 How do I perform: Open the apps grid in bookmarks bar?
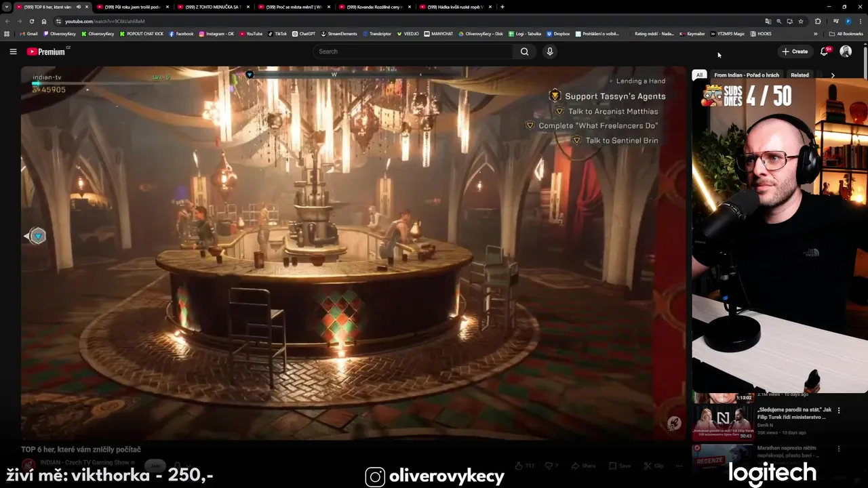pyautogui.click(x=7, y=33)
